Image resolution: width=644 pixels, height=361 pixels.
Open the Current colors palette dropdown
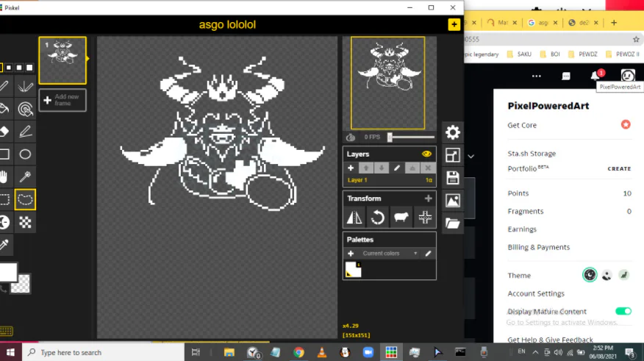click(390, 254)
